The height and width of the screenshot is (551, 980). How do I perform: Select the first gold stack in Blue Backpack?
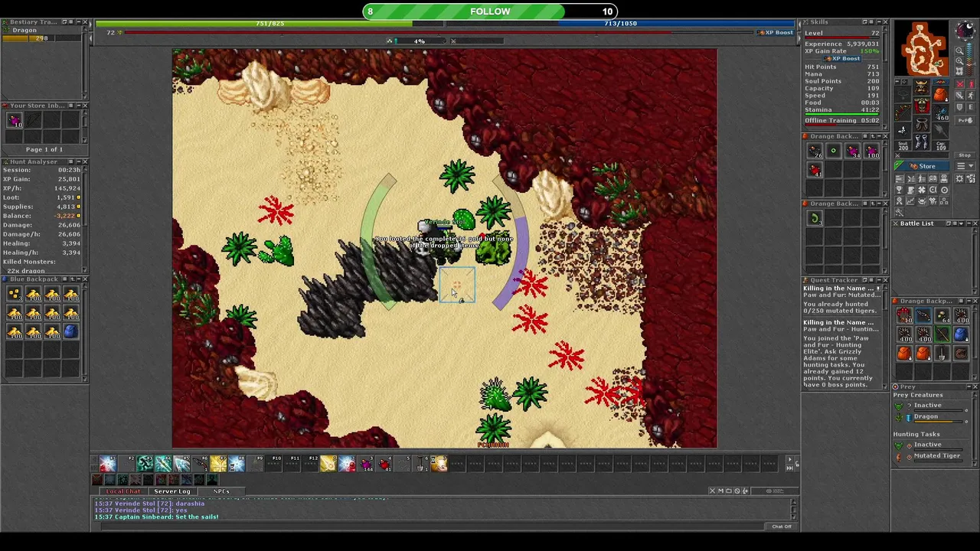[15, 295]
